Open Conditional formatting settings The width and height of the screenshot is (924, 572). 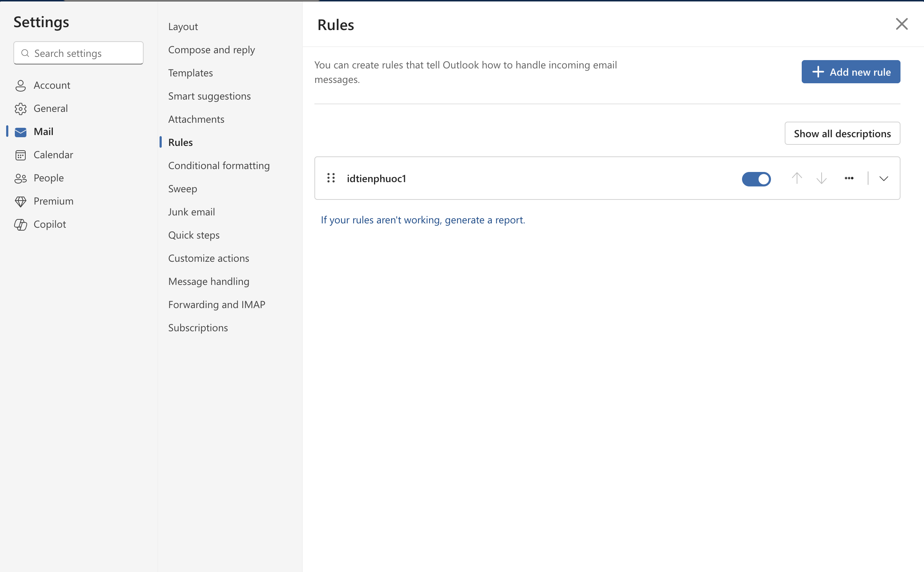coord(219,166)
